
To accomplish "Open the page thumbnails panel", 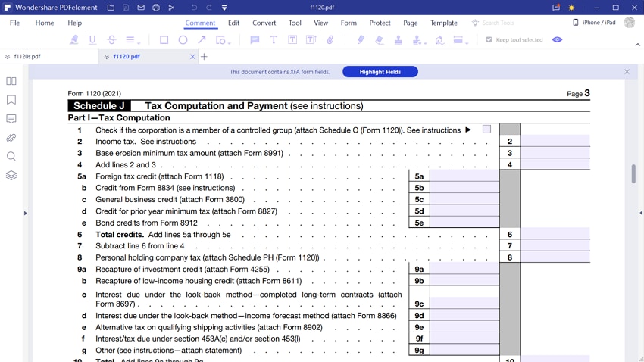I will 11,81.
